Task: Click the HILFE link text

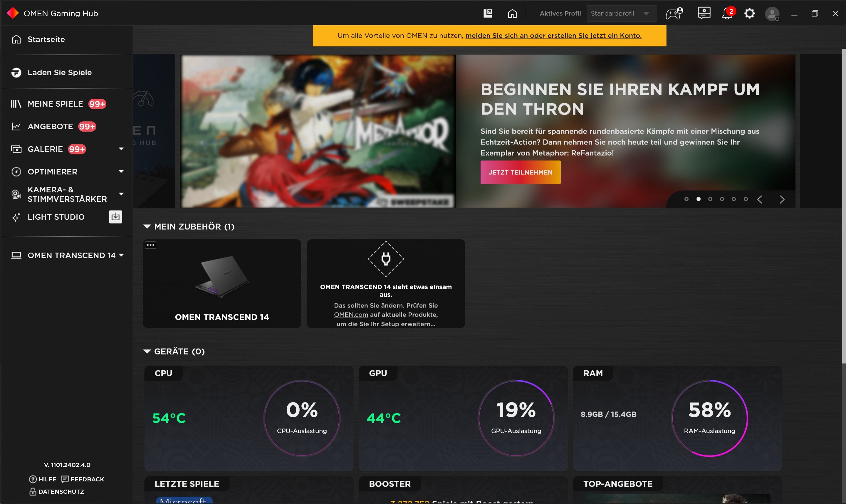Action: tap(47, 479)
